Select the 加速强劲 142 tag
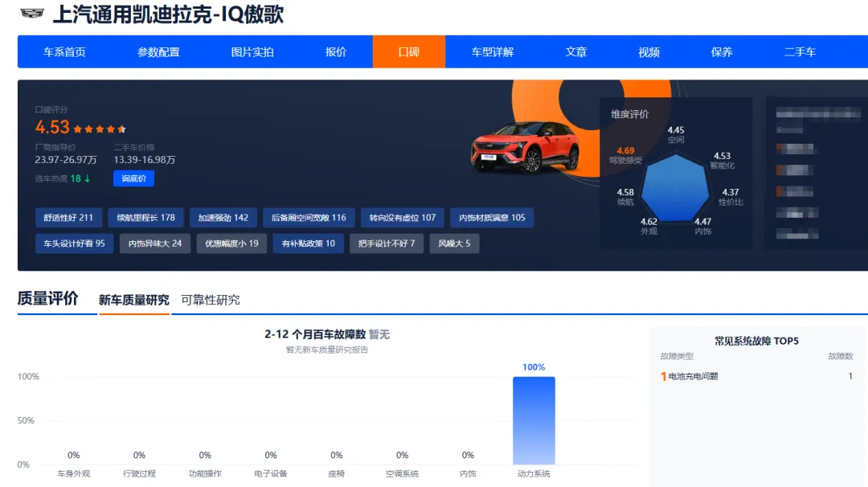868x487 pixels. [223, 218]
